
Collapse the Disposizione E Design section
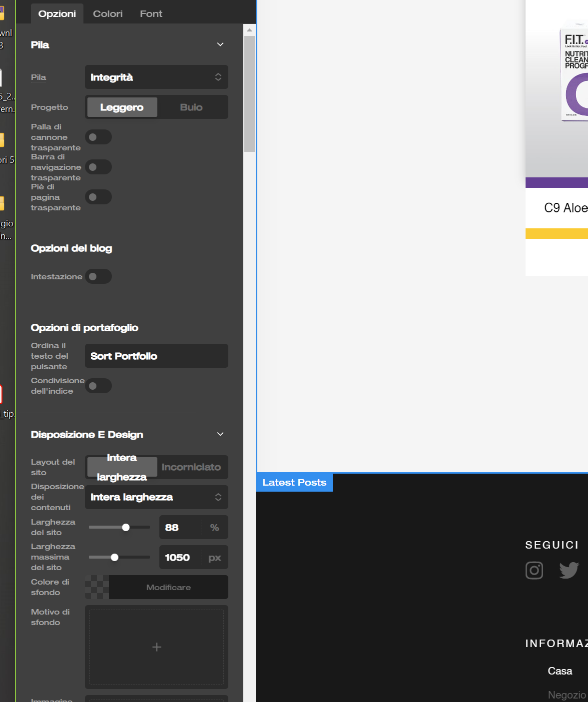(220, 434)
